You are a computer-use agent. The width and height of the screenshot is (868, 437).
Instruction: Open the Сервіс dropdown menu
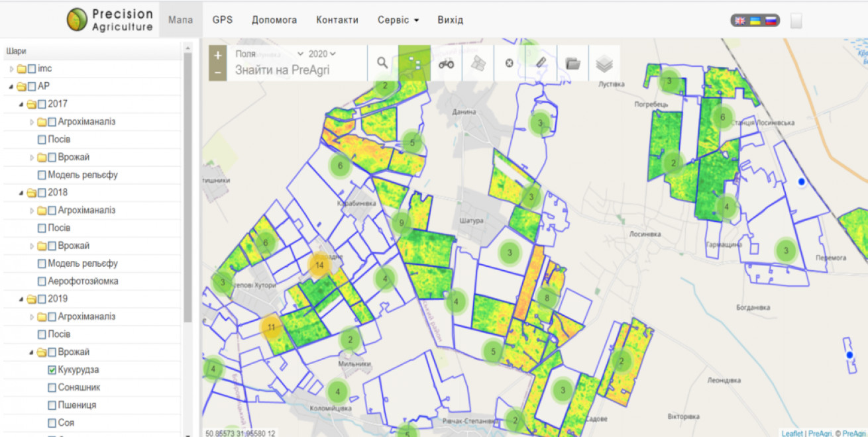(x=398, y=20)
